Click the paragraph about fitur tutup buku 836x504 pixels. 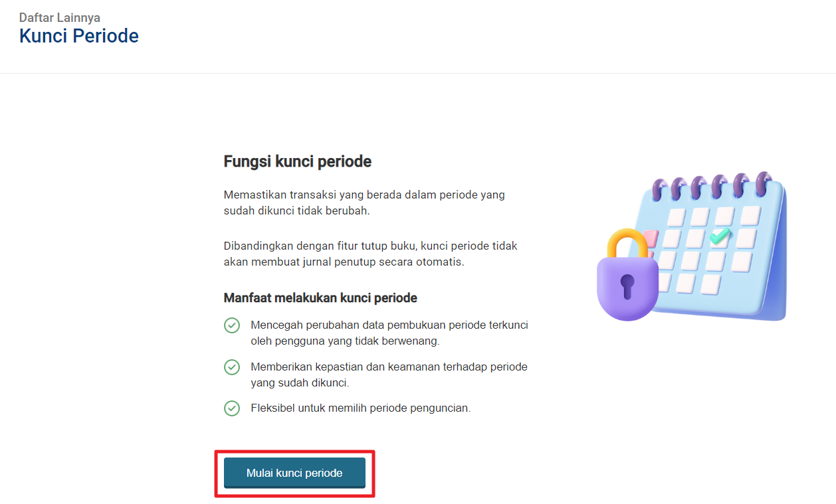370,254
